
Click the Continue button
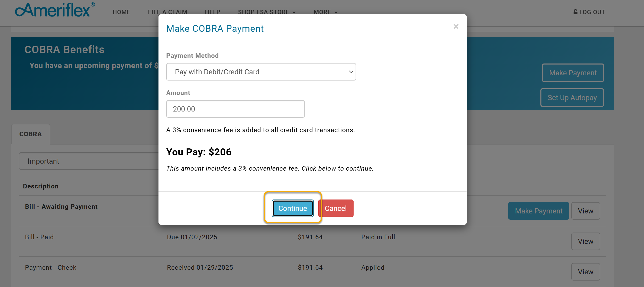click(x=292, y=208)
